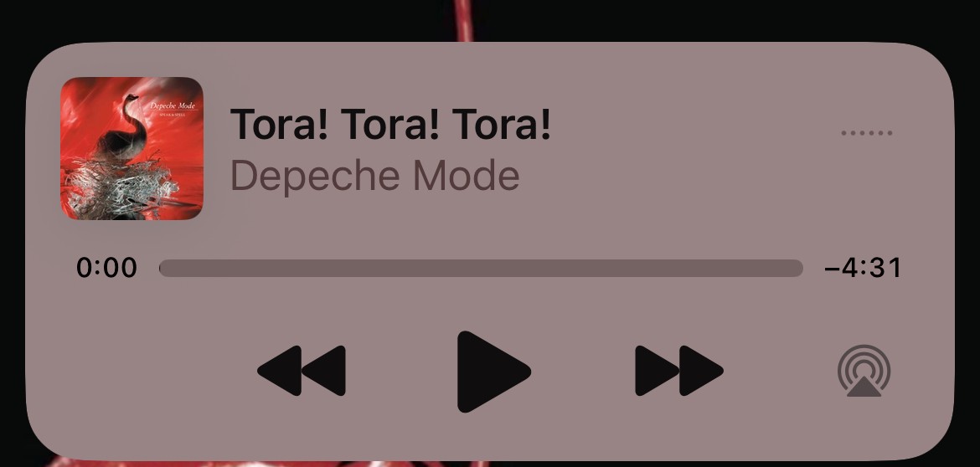This screenshot has width=980, height=467.
Task: Click the dark wallpaper outside the player widget
Action: coord(188,18)
